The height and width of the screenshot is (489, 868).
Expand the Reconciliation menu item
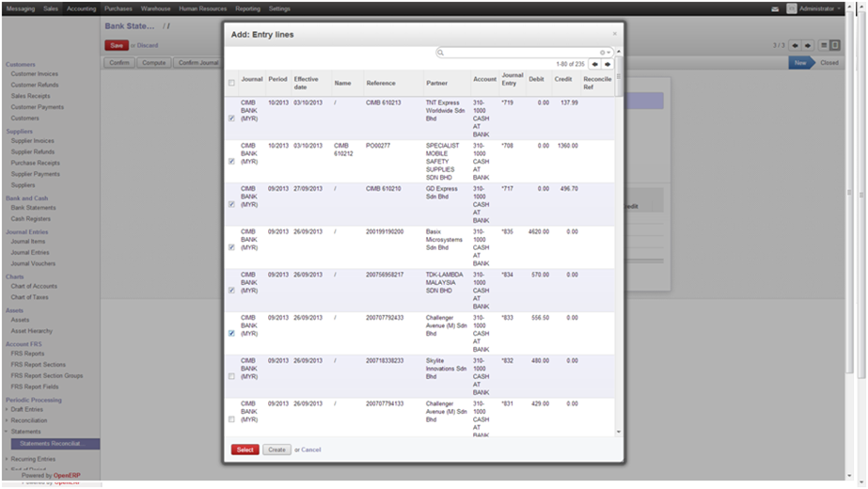[29, 420]
